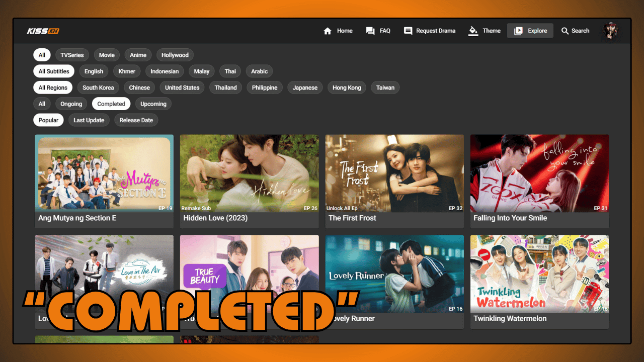Click the KissKH site logo
The width and height of the screenshot is (644, 362).
43,31
